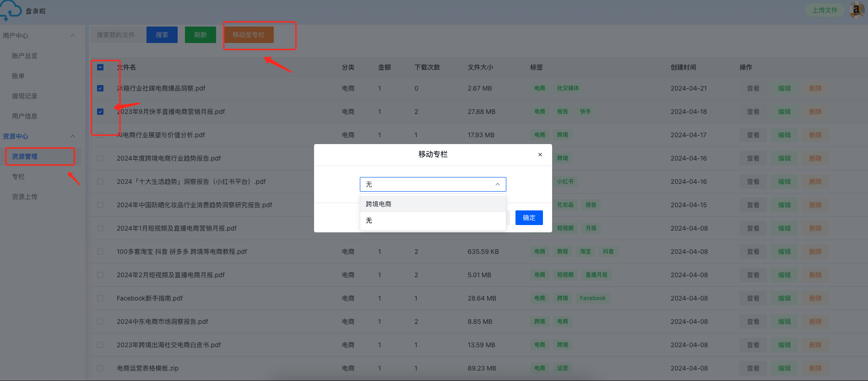Open 用户信息 in the sidebar
868x381 pixels.
tap(25, 116)
